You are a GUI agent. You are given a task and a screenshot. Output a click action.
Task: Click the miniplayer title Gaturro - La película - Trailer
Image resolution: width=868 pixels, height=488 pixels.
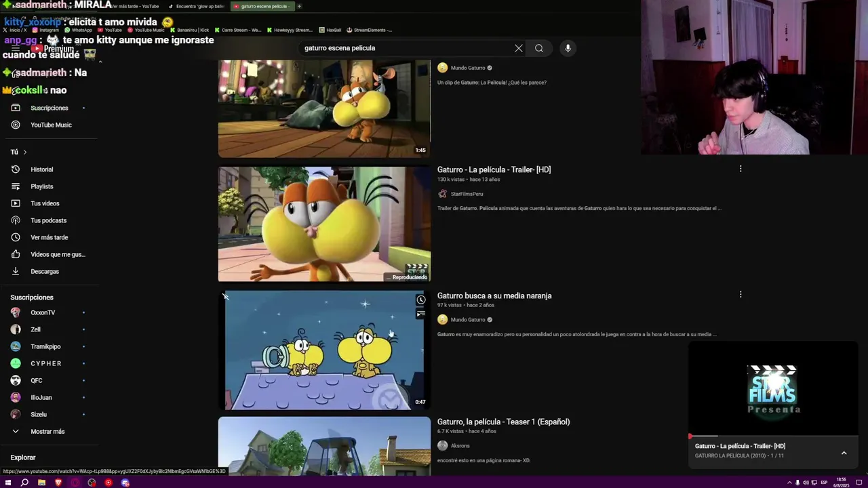[x=740, y=446]
